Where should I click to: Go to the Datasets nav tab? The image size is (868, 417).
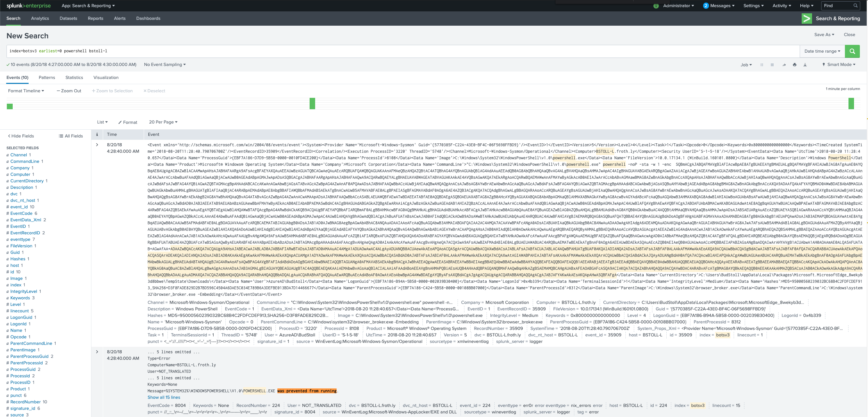pyautogui.click(x=68, y=19)
